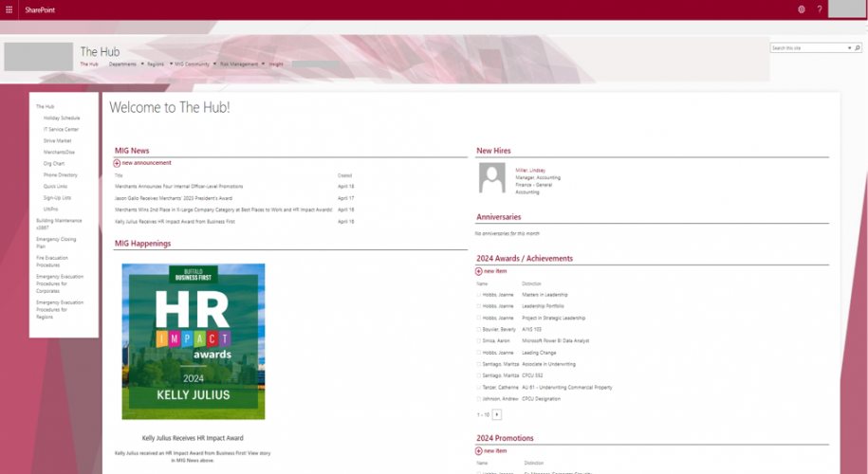Click the new announcement link

(x=147, y=163)
